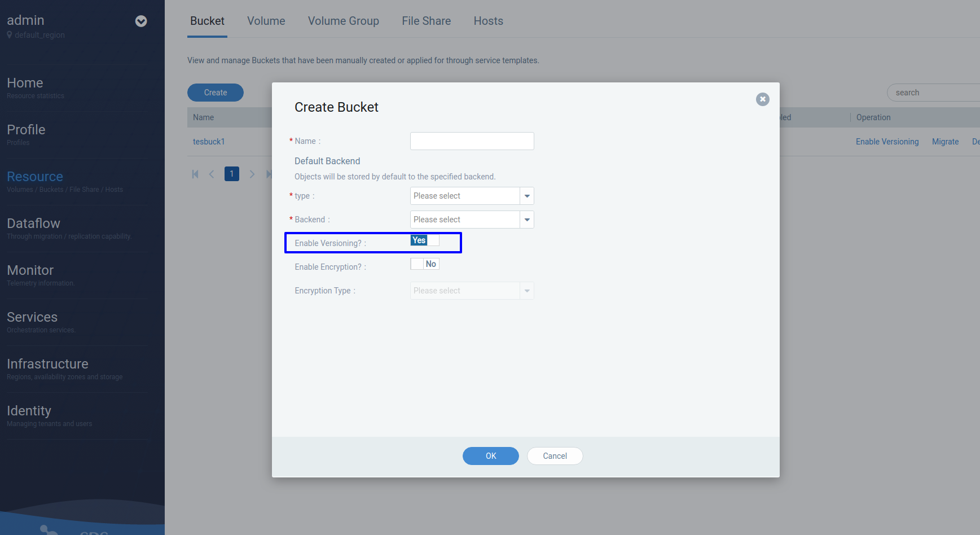The width and height of the screenshot is (980, 535).
Task: Confirm with the OK button
Action: 490,456
